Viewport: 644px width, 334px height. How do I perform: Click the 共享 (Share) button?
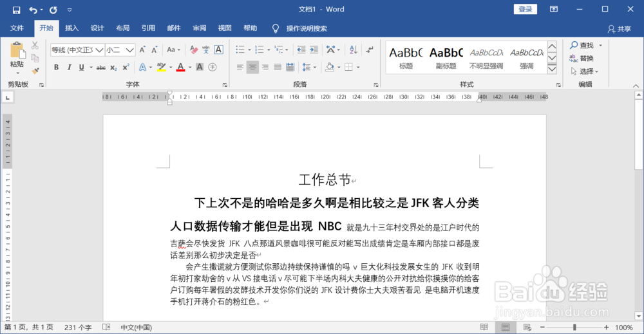tap(620, 29)
